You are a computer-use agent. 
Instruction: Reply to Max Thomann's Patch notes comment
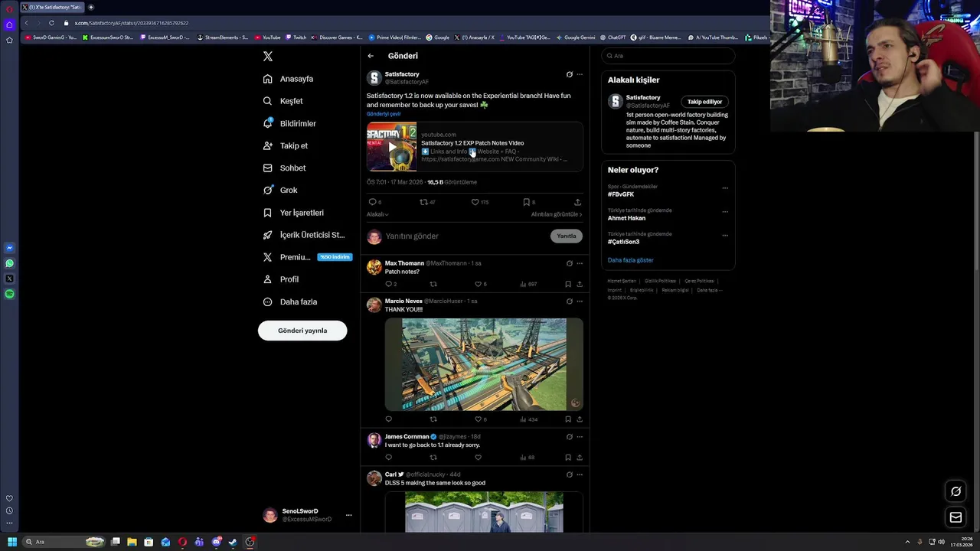388,284
